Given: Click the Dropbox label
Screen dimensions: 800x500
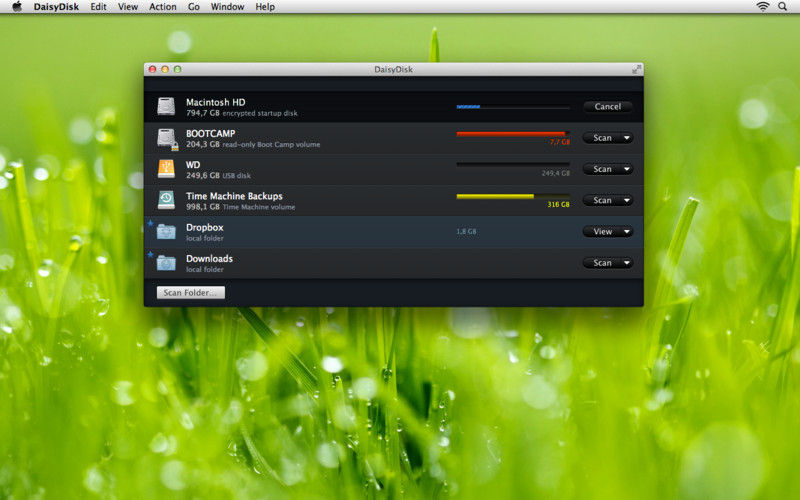Looking at the screenshot, I should click(205, 228).
